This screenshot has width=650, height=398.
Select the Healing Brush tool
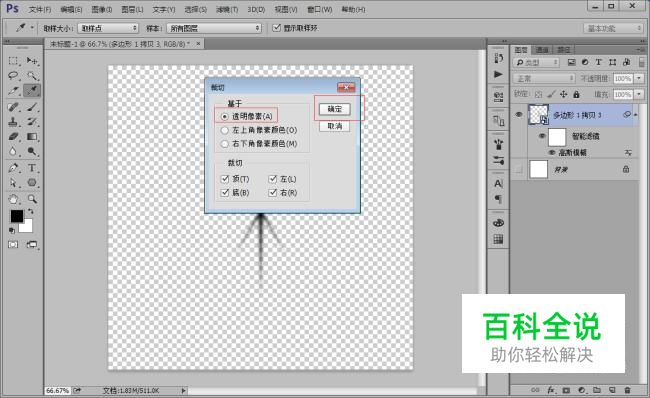(13, 107)
